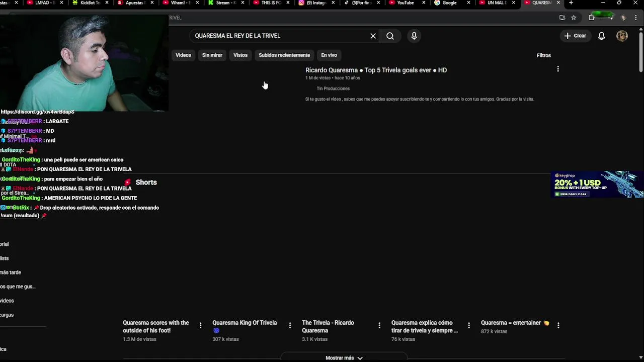
Task: Open the account avatar menu
Action: 622,36
